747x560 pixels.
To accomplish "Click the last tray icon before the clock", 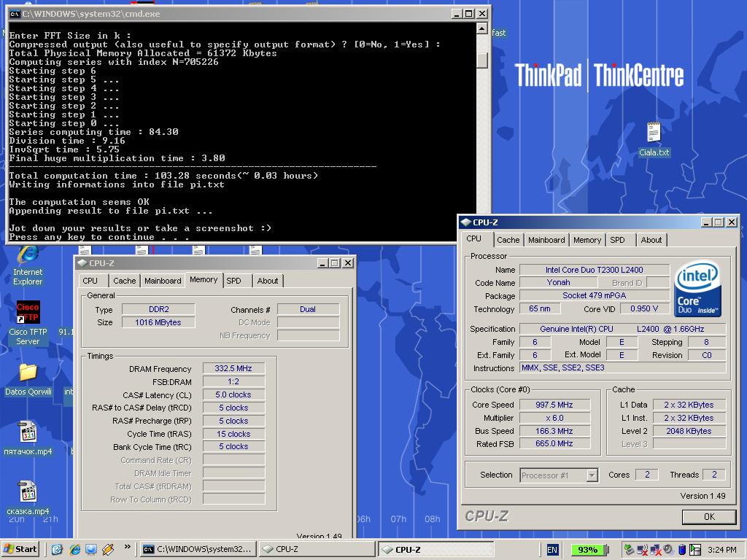I will (695, 550).
